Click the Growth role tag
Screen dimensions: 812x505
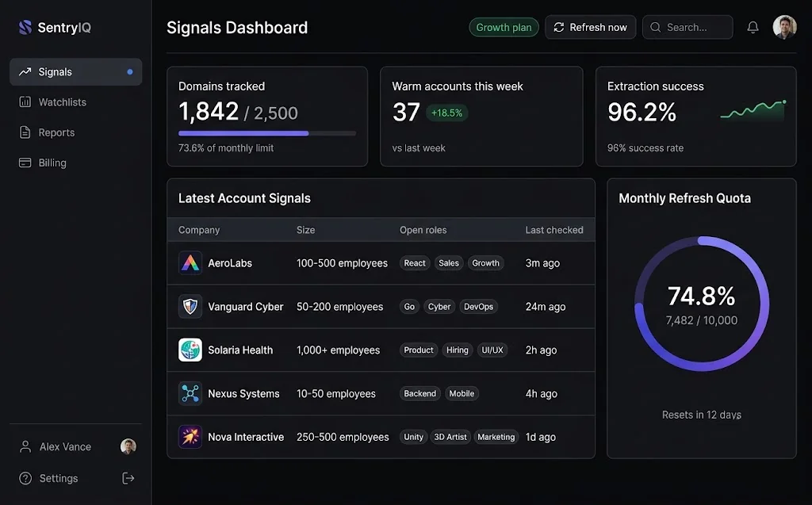coord(486,263)
